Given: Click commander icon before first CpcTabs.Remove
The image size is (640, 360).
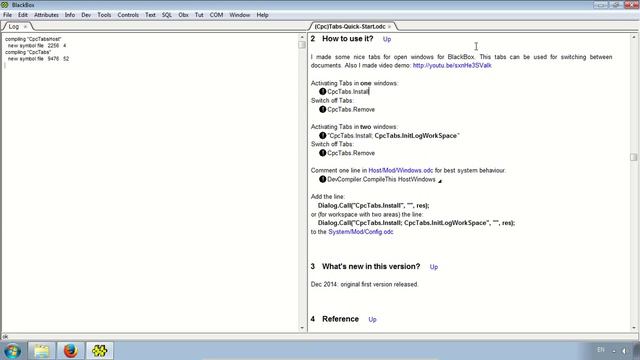Looking at the screenshot, I should (x=322, y=109).
